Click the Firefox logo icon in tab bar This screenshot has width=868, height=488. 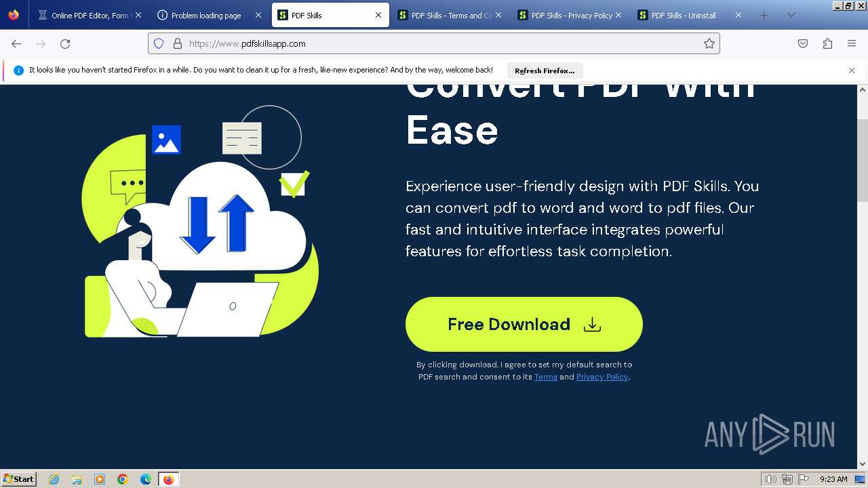tap(14, 15)
